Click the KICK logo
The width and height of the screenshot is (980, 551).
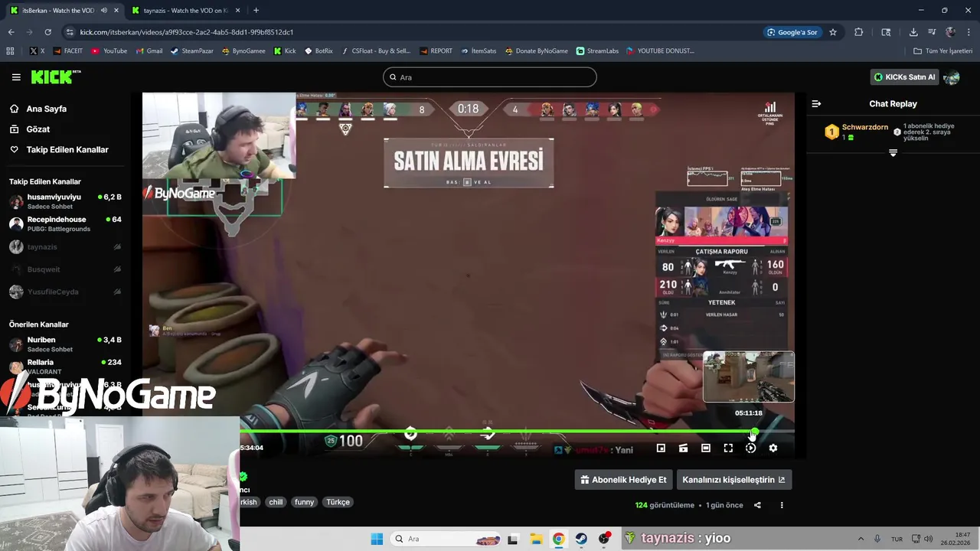click(x=55, y=77)
